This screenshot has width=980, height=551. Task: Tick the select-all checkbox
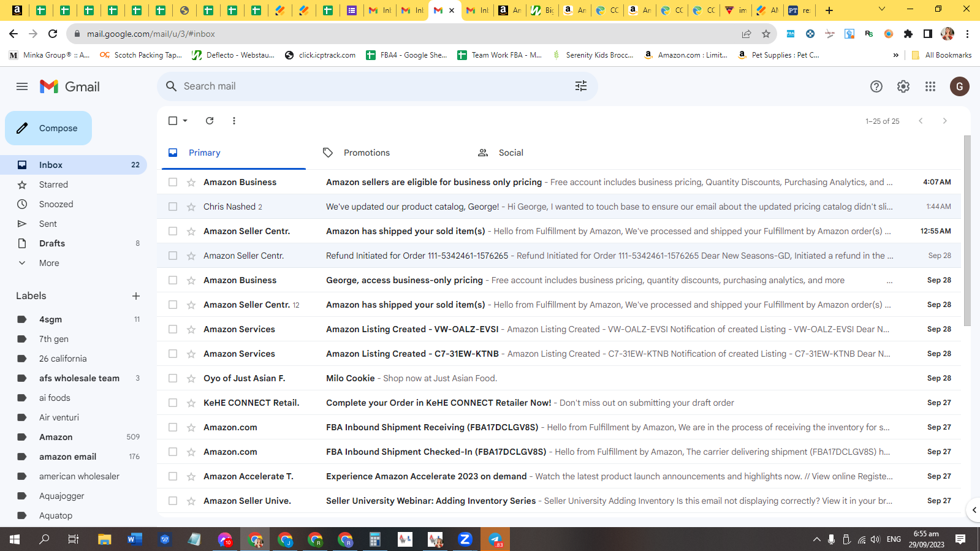click(x=173, y=121)
